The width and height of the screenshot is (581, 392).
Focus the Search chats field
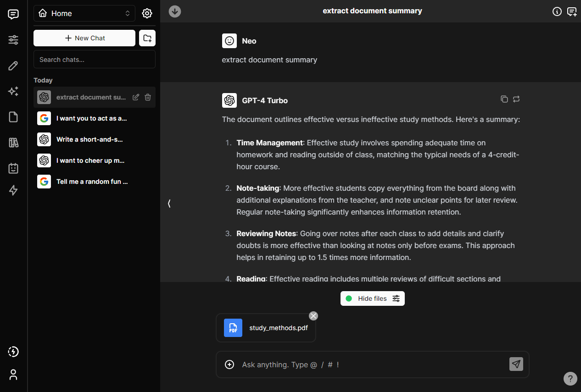tap(95, 60)
